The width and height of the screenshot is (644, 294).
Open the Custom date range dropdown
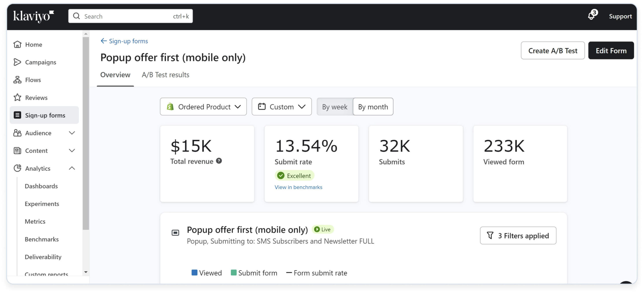point(281,107)
